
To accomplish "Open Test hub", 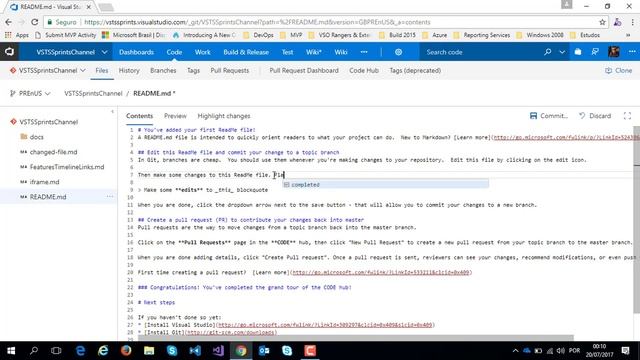I will 287,52.
